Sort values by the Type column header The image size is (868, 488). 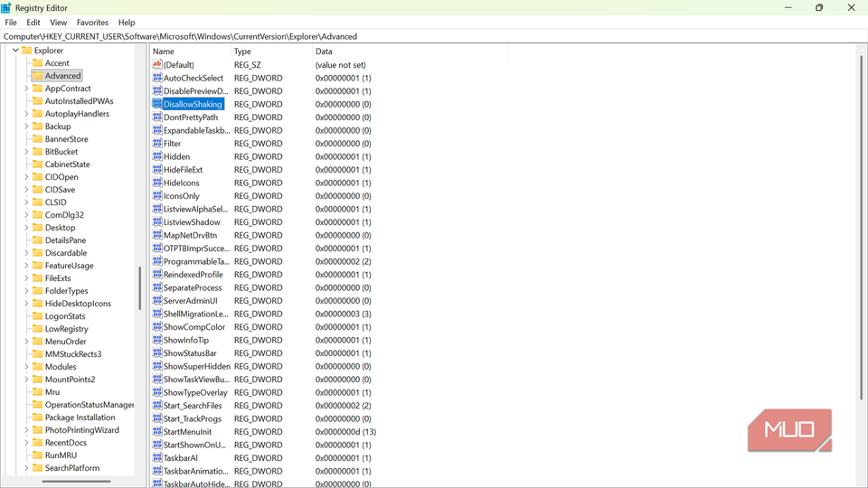[272, 52]
